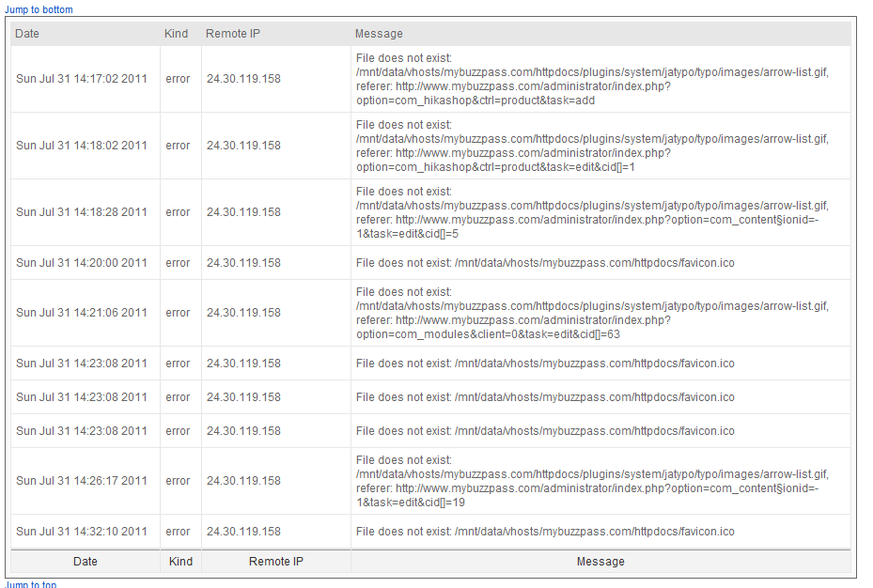Click the message with cid[]=19
Image resolution: width=873 pixels, height=588 pixels.
point(592,481)
